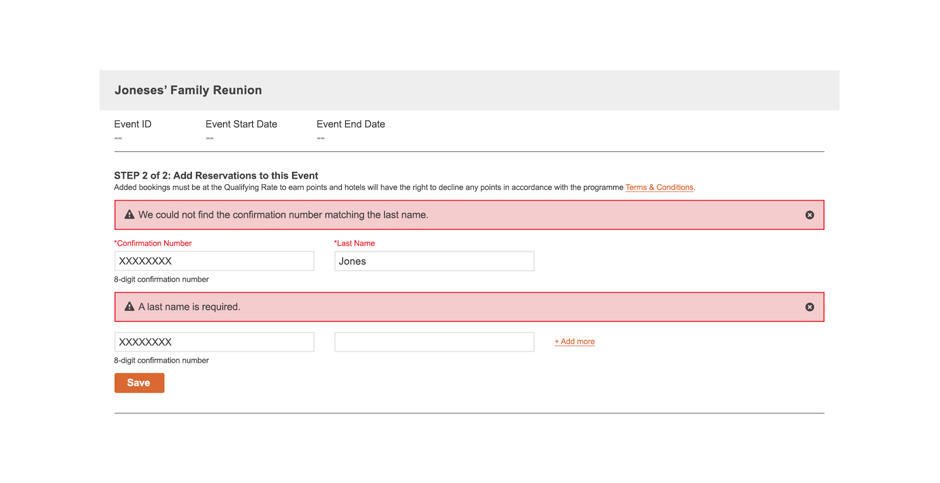Click the red *Last Name label
Viewport: 940px width, 483px height.
point(354,243)
